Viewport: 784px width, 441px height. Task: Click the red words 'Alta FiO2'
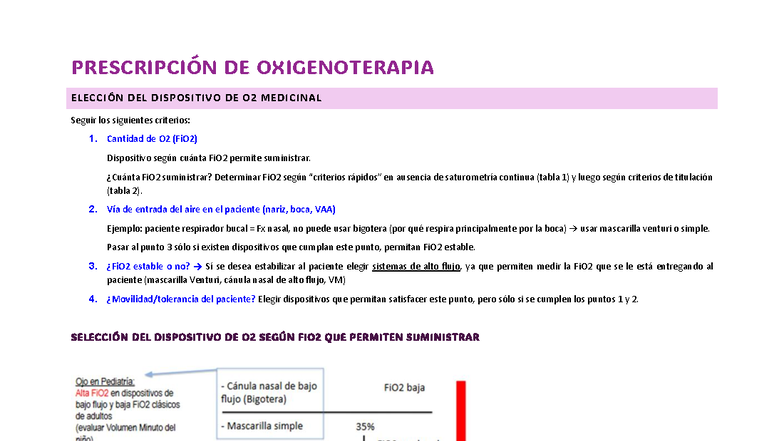click(92, 393)
